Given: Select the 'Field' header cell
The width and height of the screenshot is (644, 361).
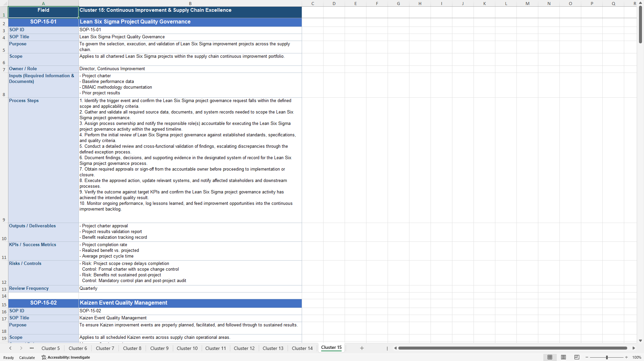Looking at the screenshot, I should 43,12.
